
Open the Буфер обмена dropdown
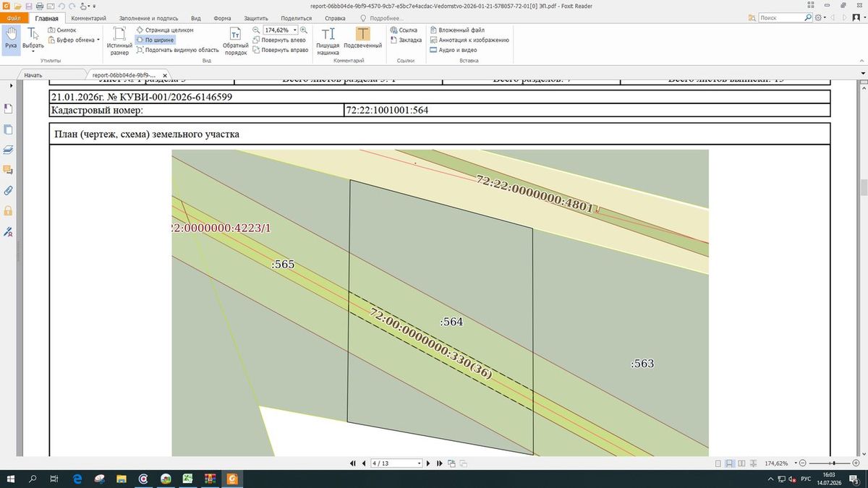[x=74, y=40]
